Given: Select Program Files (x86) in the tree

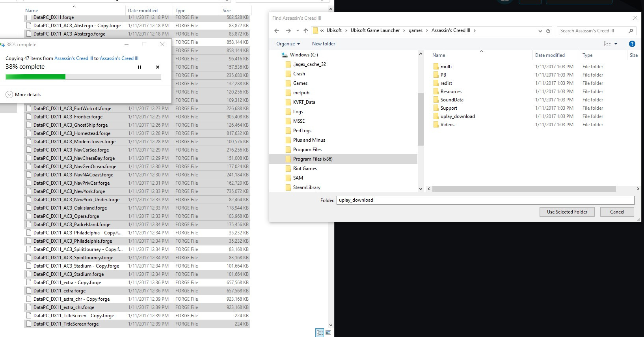Looking at the screenshot, I should (x=313, y=159).
